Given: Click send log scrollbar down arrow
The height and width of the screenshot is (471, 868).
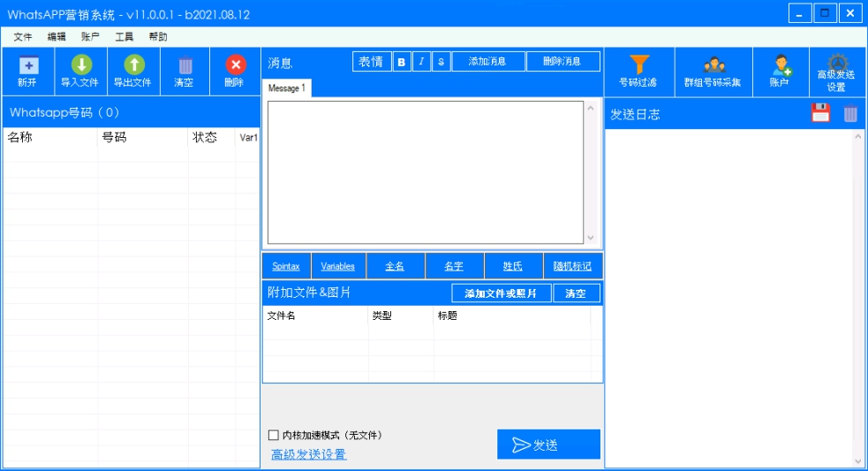Looking at the screenshot, I should pyautogui.click(x=858, y=460).
